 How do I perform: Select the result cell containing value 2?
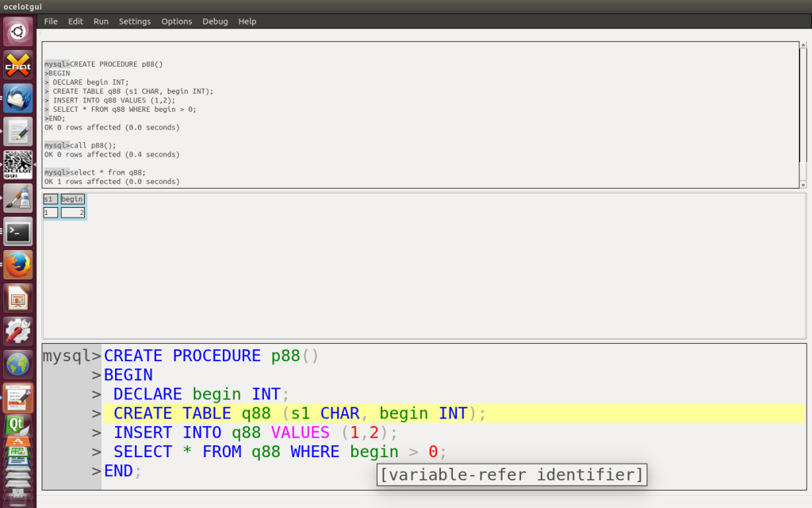pyautogui.click(x=73, y=213)
